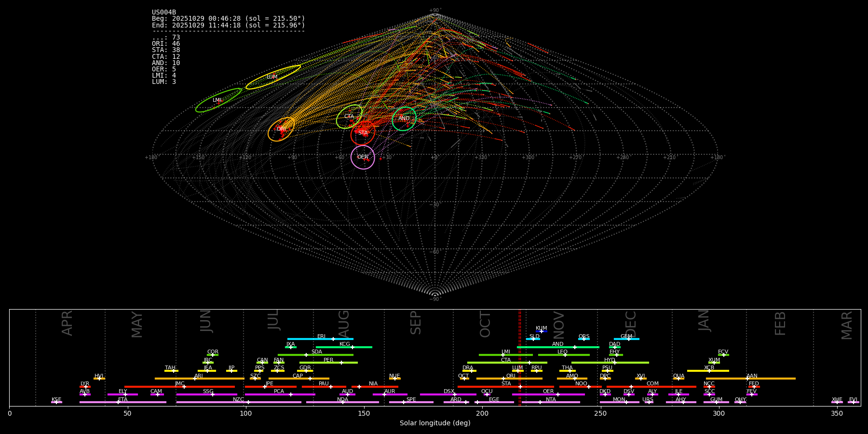This screenshot has width=868, height=434.
Task: Select the red STA radiant circle on sky map
Action: [363, 133]
